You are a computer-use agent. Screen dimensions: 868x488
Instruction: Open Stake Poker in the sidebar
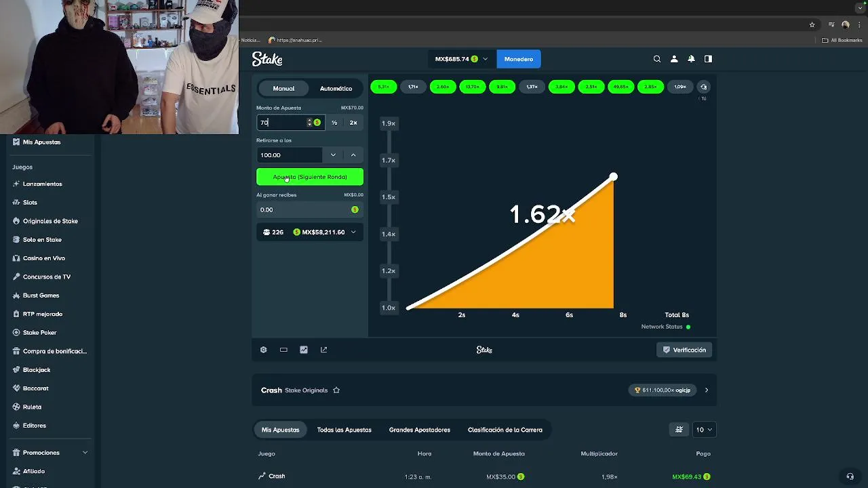click(39, 333)
